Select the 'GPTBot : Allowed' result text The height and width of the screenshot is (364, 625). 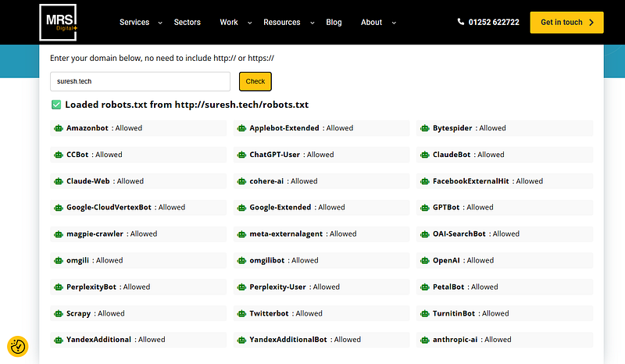click(463, 207)
